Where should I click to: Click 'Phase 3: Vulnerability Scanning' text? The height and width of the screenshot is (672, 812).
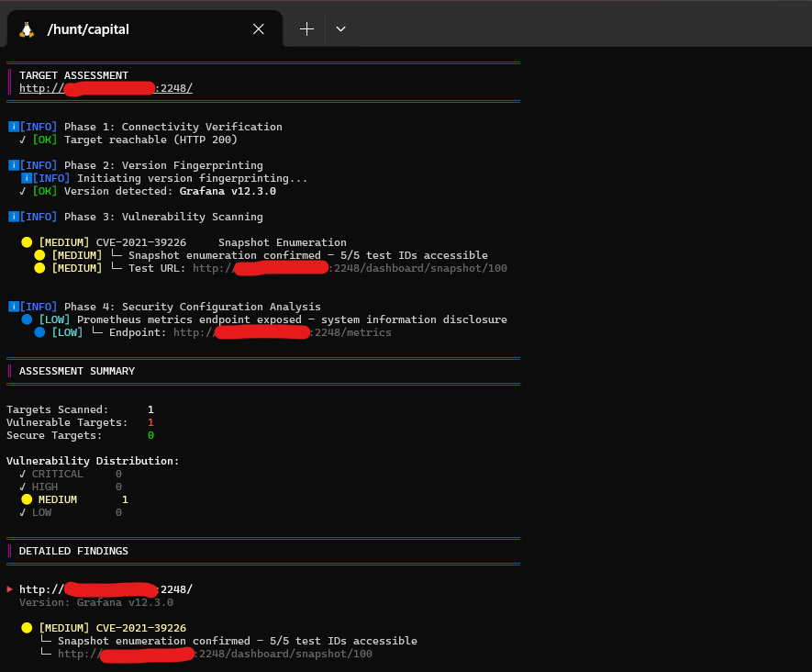click(163, 217)
